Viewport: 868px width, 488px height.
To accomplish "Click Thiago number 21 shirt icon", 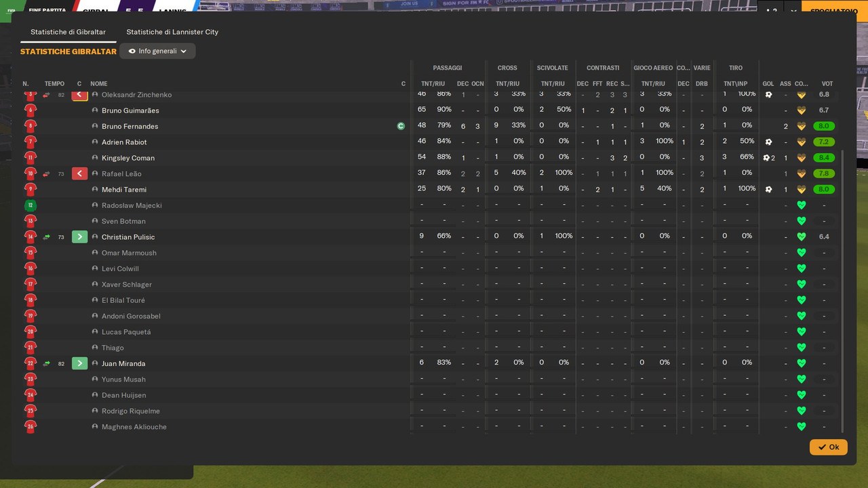I will click(30, 348).
